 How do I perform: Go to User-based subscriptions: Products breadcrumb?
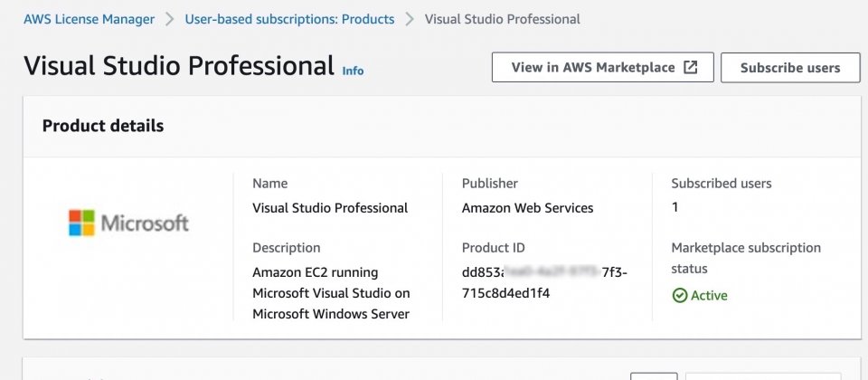[x=289, y=19]
